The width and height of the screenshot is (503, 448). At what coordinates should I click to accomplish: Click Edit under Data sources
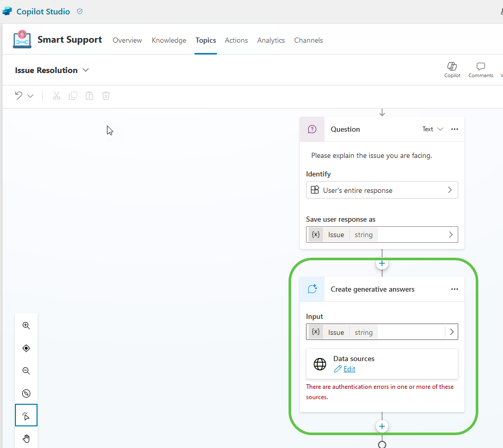[x=349, y=369]
